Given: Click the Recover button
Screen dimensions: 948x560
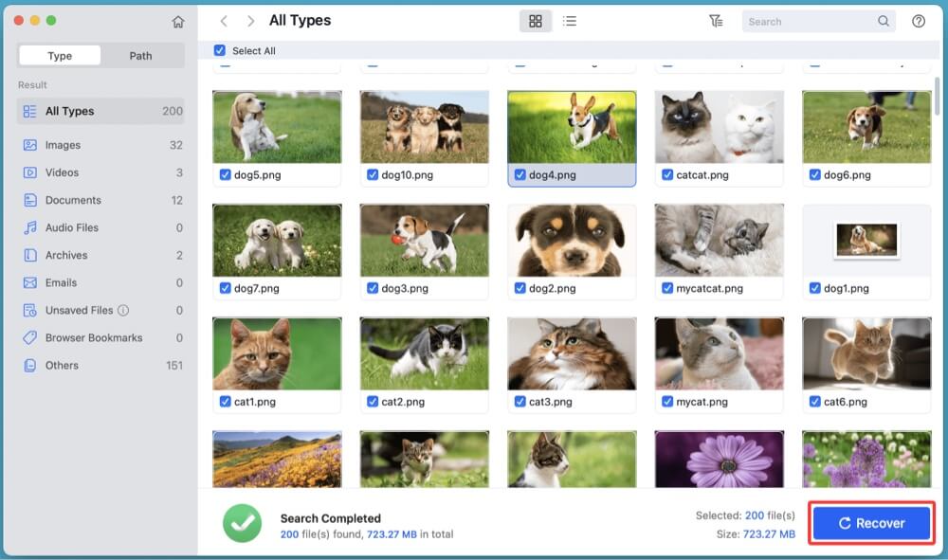Looking at the screenshot, I should click(x=871, y=523).
